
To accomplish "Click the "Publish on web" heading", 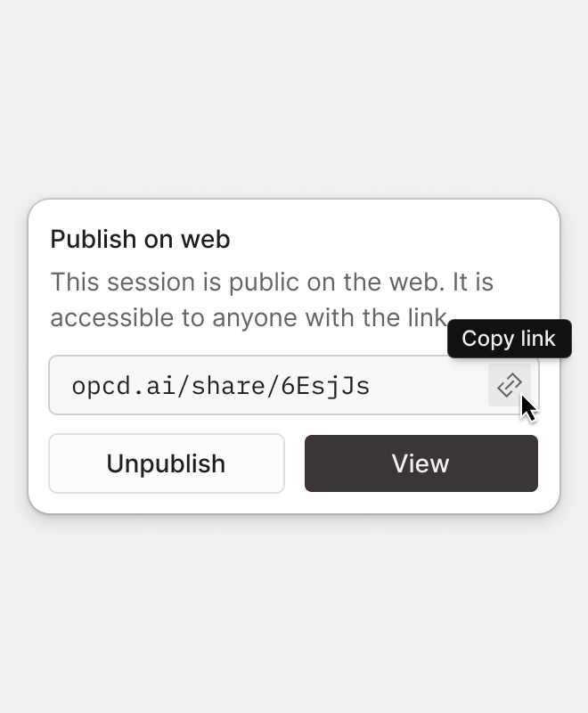I will point(140,239).
